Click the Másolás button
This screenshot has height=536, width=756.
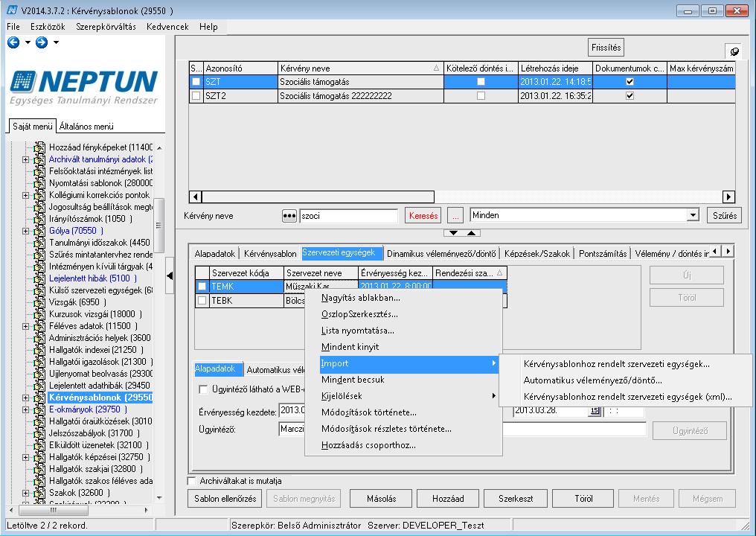click(382, 499)
